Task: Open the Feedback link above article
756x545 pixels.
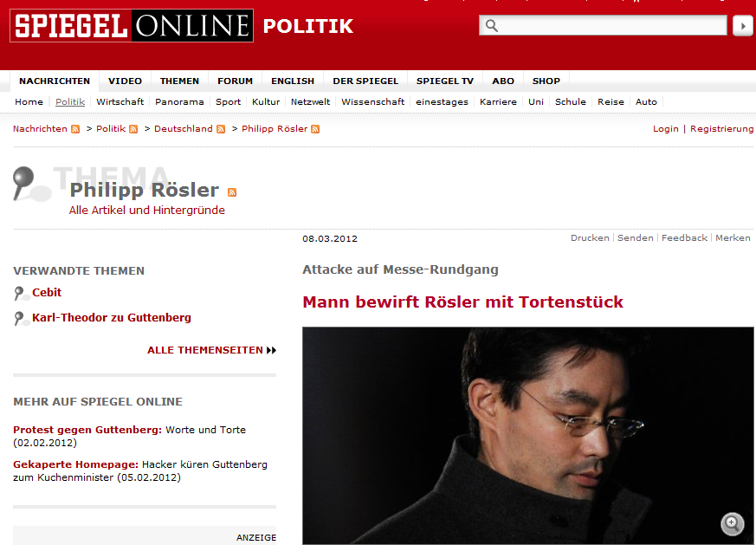Action: [x=684, y=237]
